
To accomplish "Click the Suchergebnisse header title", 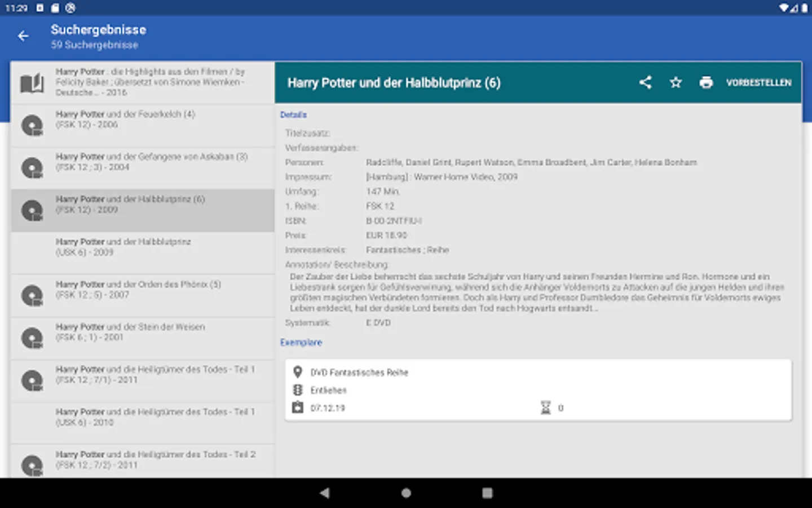I will click(98, 30).
